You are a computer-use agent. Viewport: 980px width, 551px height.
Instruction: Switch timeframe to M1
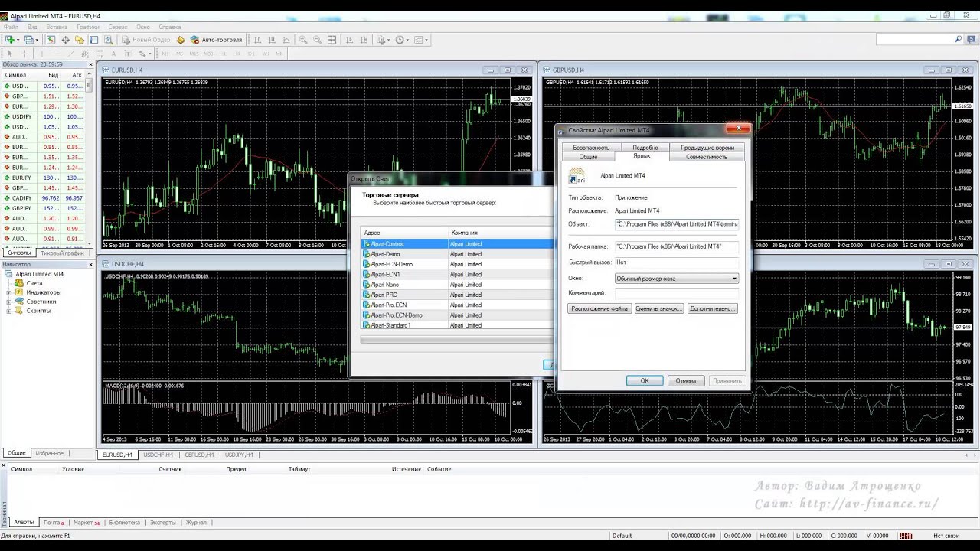point(165,54)
